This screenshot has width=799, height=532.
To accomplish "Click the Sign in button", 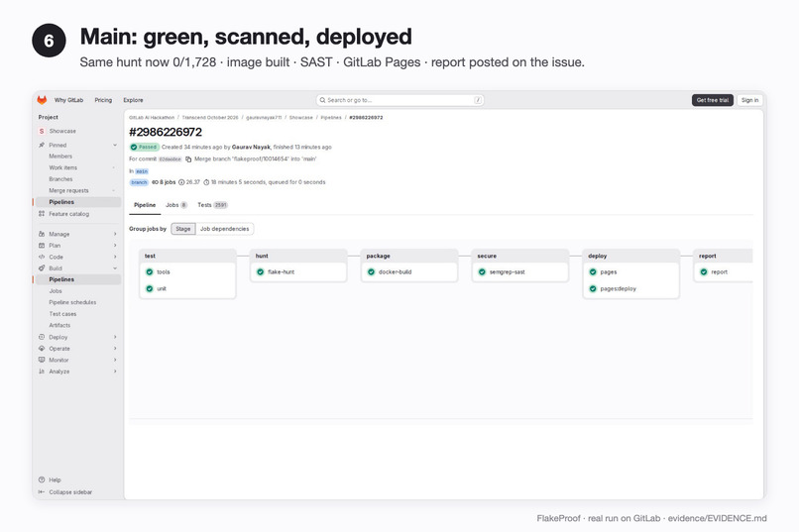I will click(x=749, y=100).
